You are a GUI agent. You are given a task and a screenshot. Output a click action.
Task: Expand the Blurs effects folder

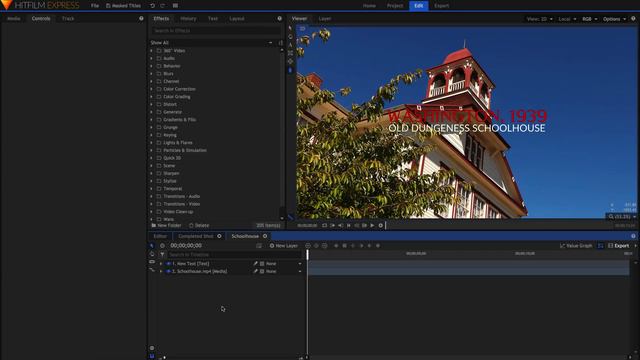[x=151, y=74]
